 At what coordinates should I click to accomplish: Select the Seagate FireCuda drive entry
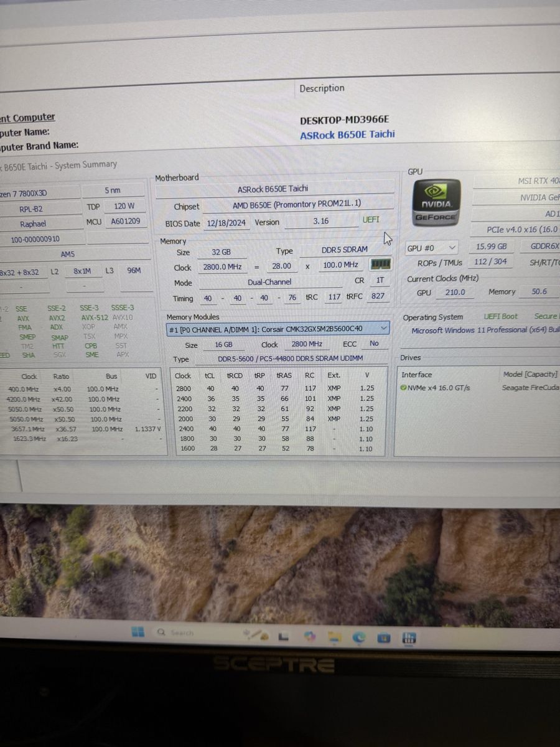(x=530, y=388)
